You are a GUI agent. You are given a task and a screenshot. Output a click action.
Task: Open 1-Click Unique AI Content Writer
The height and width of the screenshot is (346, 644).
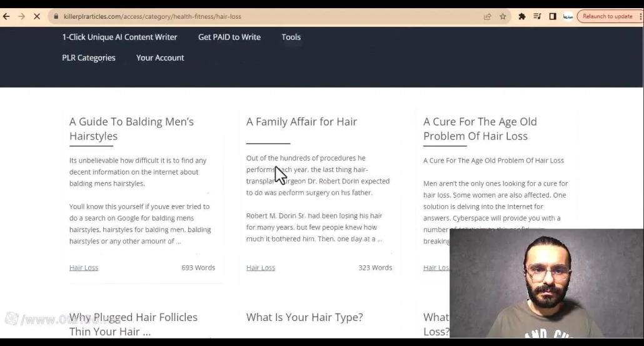point(119,37)
